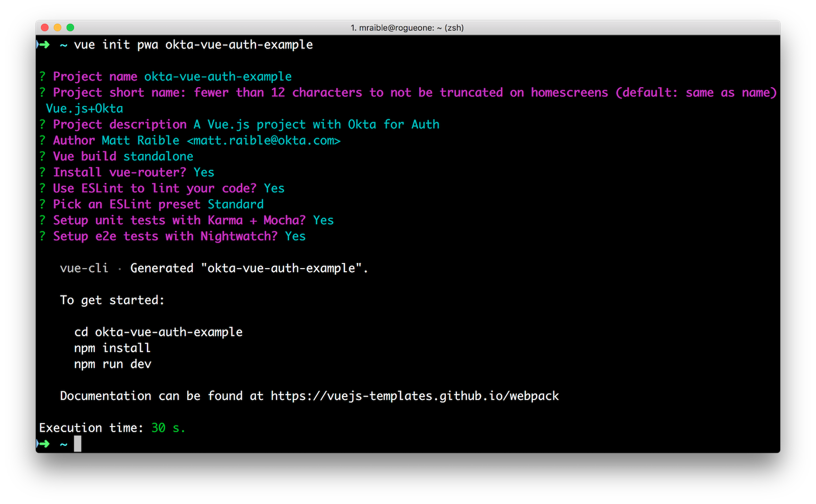
Task: Click the green prompt arrow on first line
Action: (x=43, y=45)
